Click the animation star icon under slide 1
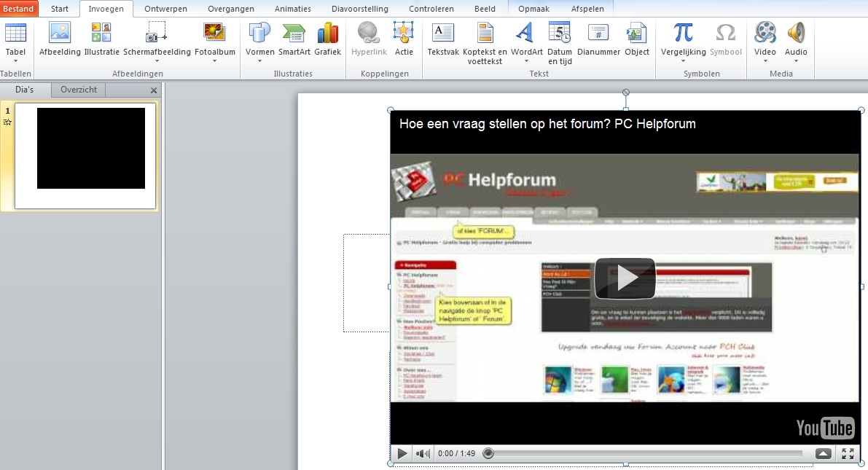The image size is (868, 470). click(7, 122)
